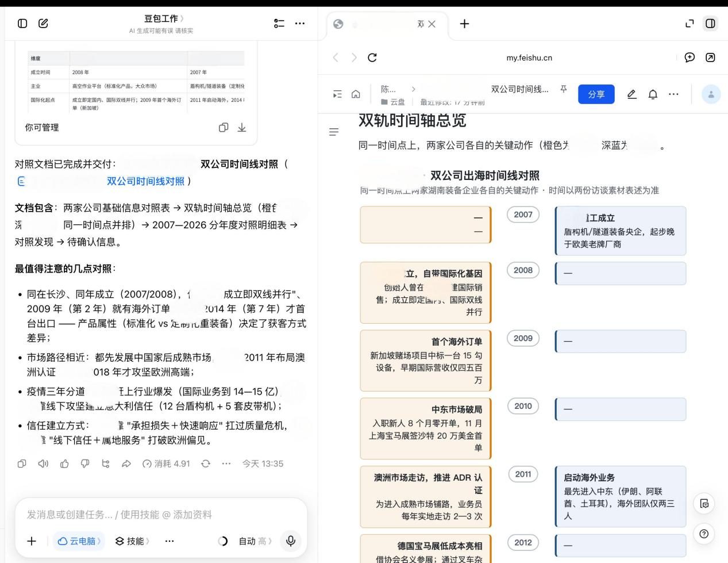Select the 启动海外业务 timeline card

(621, 496)
